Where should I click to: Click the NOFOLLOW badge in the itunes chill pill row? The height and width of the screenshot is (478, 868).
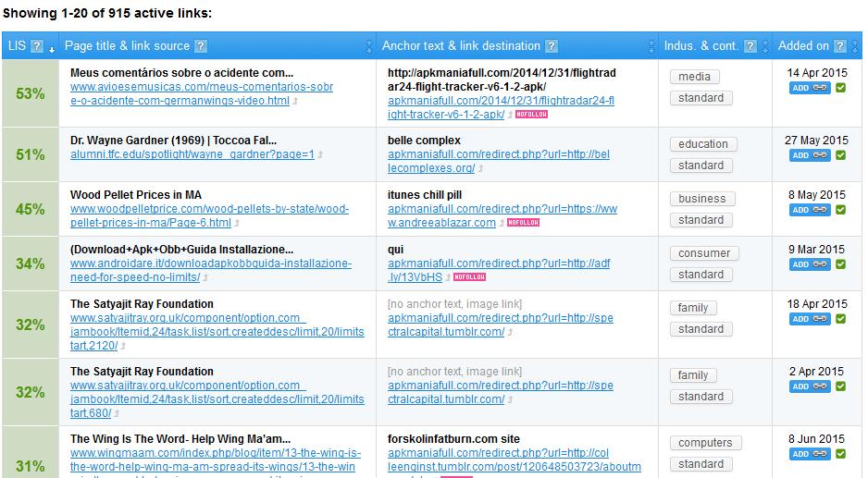tap(523, 223)
